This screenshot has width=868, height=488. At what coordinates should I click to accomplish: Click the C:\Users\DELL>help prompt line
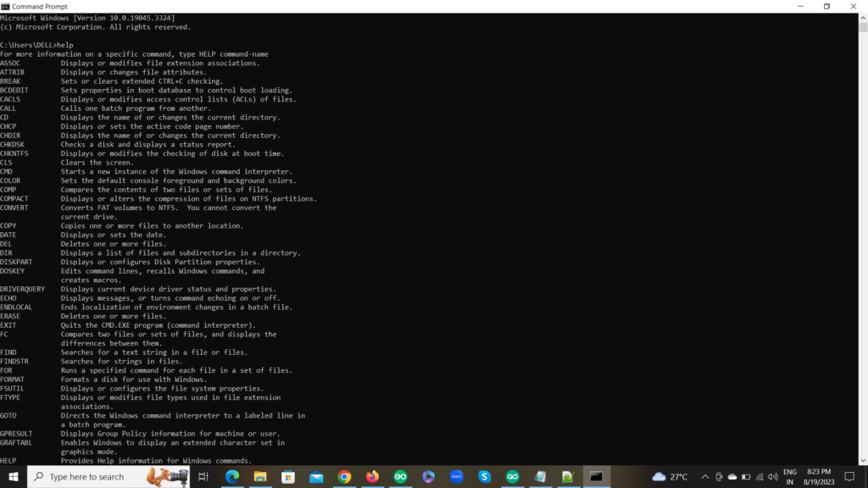coord(36,45)
